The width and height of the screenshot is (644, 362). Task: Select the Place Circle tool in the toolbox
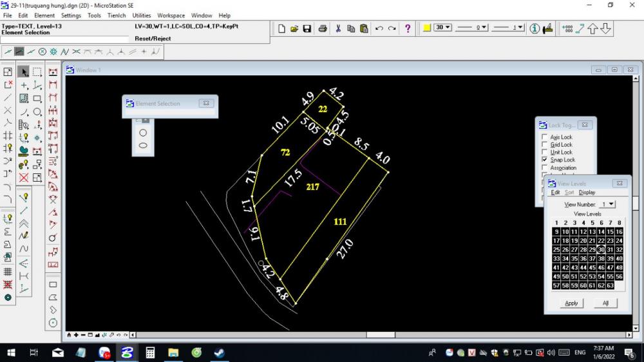pos(37,111)
